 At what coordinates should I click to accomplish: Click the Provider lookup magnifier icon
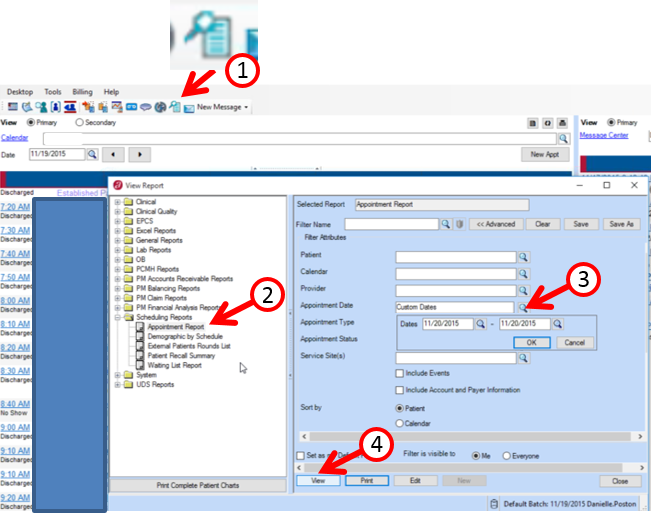[523, 290]
